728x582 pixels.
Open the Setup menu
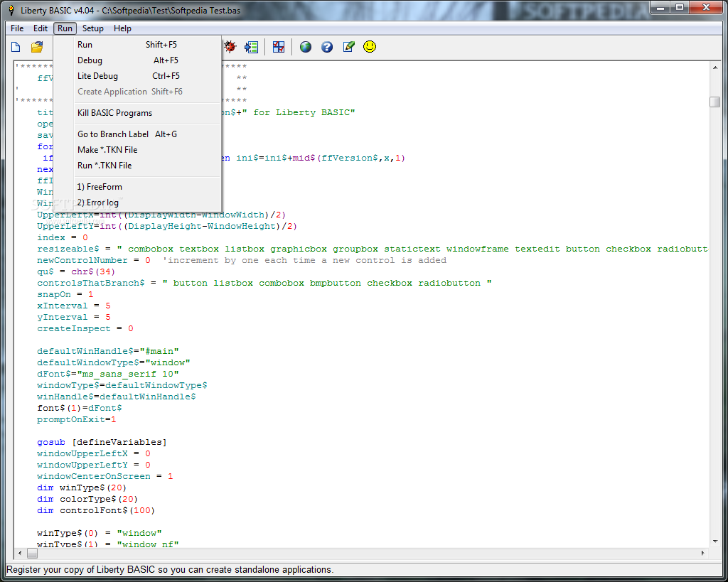tap(93, 28)
